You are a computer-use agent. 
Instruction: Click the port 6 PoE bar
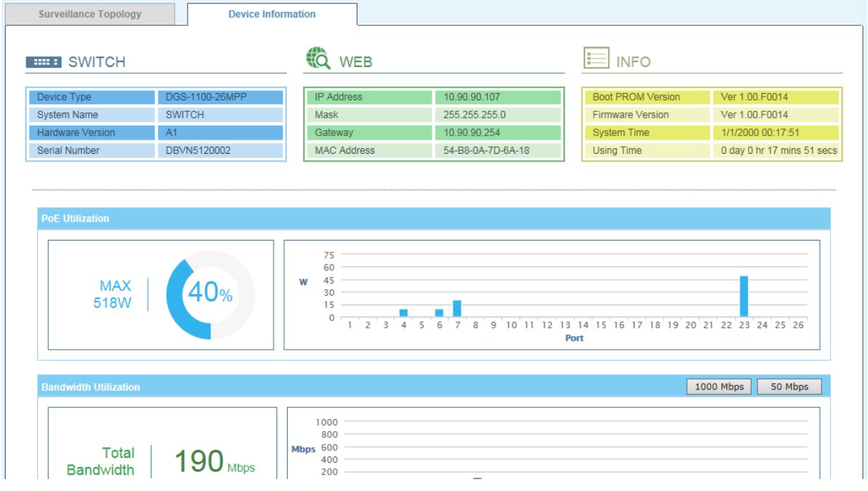click(439, 313)
